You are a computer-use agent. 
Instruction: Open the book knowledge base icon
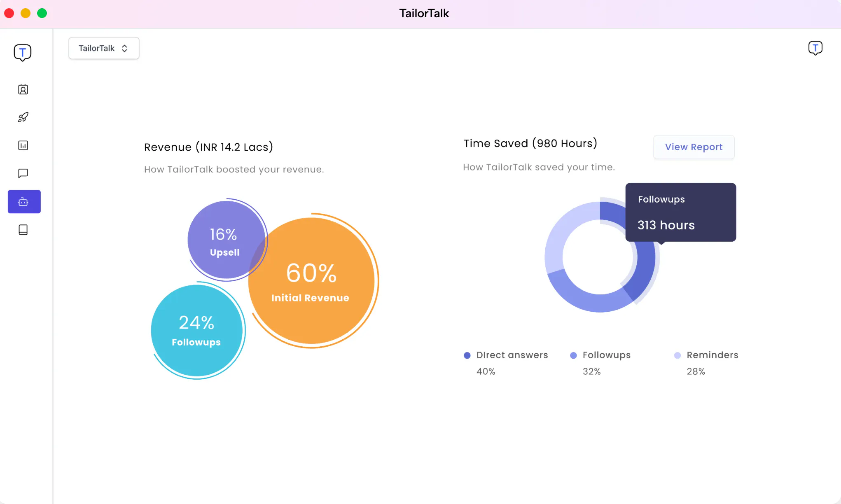click(23, 230)
